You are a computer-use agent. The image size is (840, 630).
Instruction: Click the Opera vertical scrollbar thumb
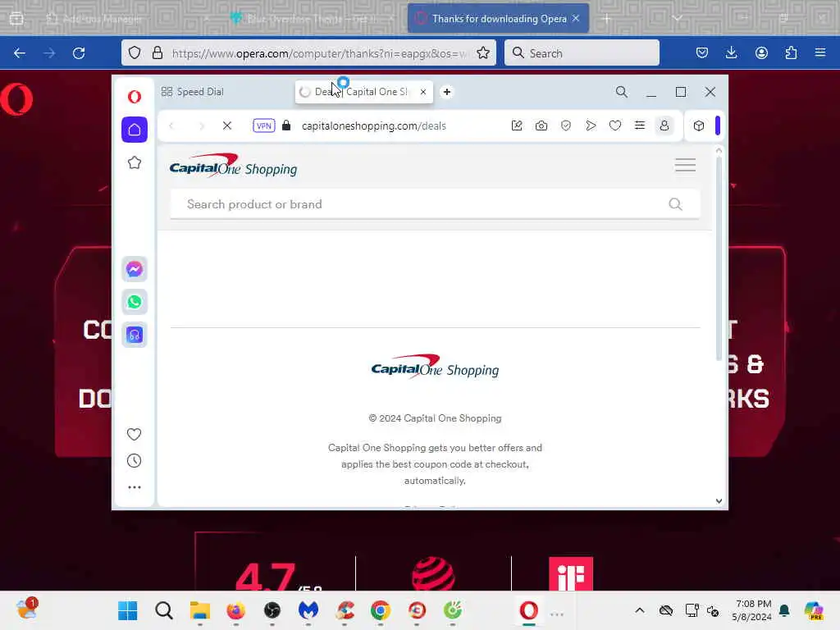pyautogui.click(x=719, y=258)
